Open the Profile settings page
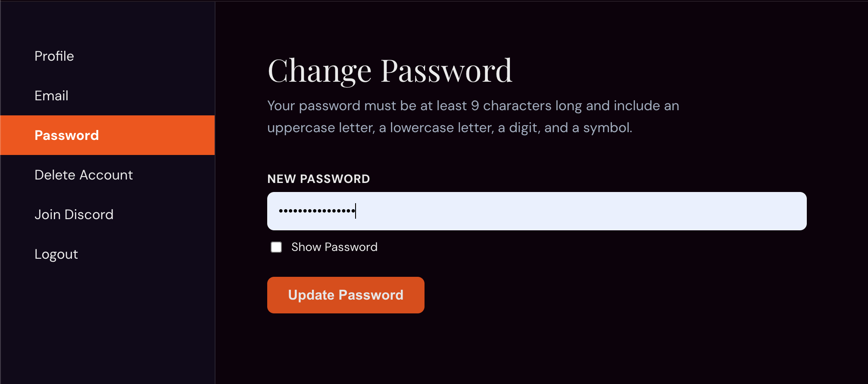868x384 pixels. point(54,56)
